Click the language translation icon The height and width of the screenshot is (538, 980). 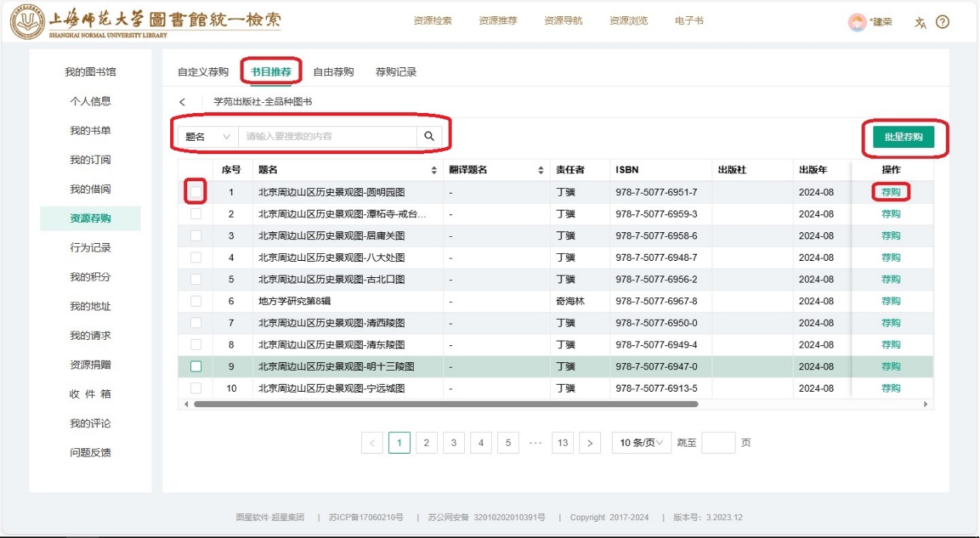click(x=920, y=22)
